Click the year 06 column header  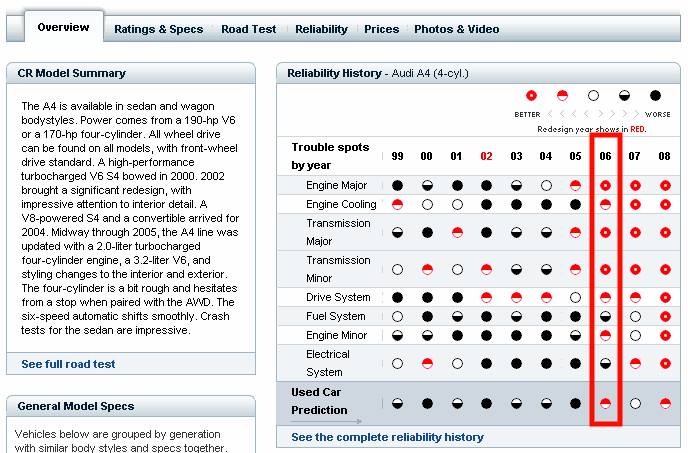coord(605,156)
